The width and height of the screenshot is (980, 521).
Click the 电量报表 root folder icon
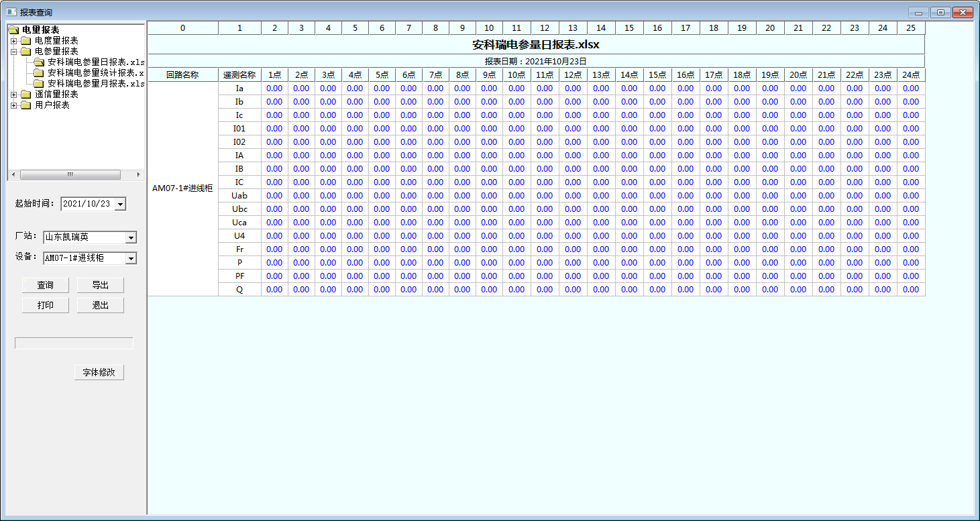(x=13, y=30)
